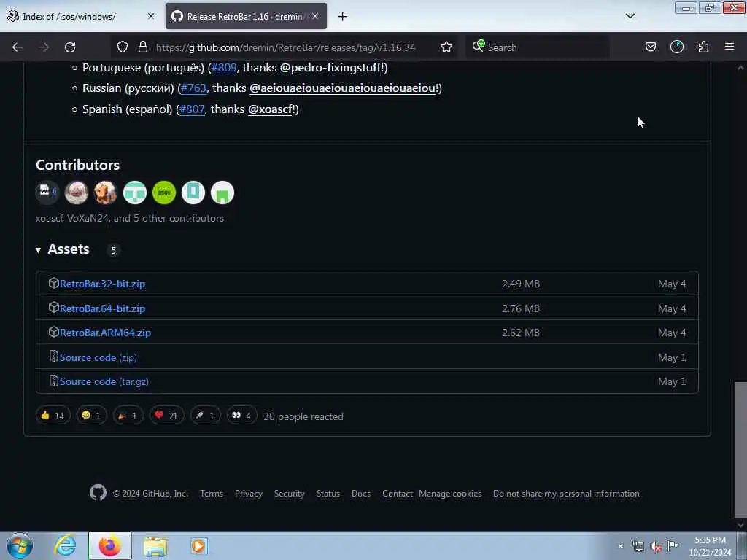Click the page vertical scrollbar thumb
Viewport: 747px width, 560px height.
pyautogui.click(x=740, y=450)
